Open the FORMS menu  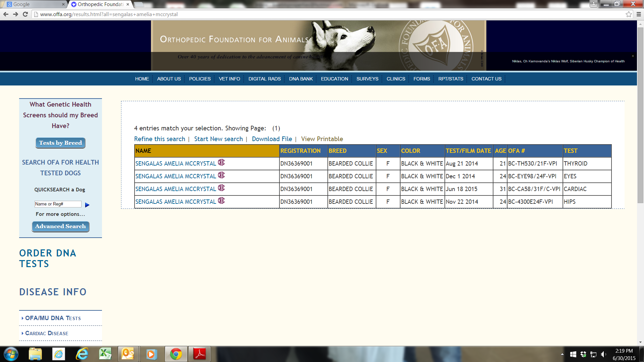tap(422, 79)
